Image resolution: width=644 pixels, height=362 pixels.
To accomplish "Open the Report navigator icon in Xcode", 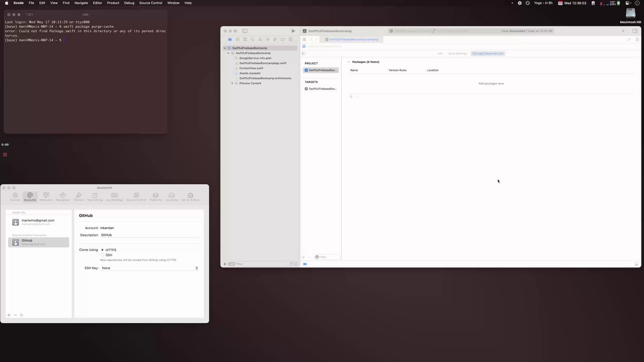I will point(290,39).
